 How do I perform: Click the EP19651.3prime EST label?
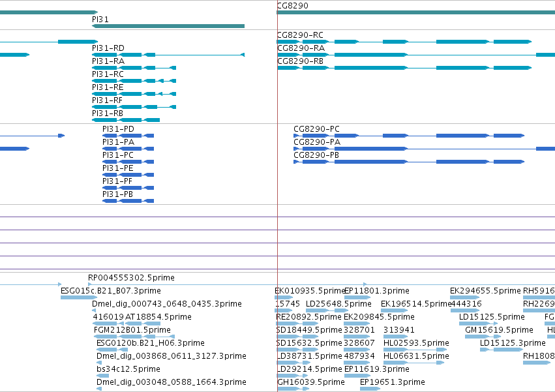tap(393, 382)
